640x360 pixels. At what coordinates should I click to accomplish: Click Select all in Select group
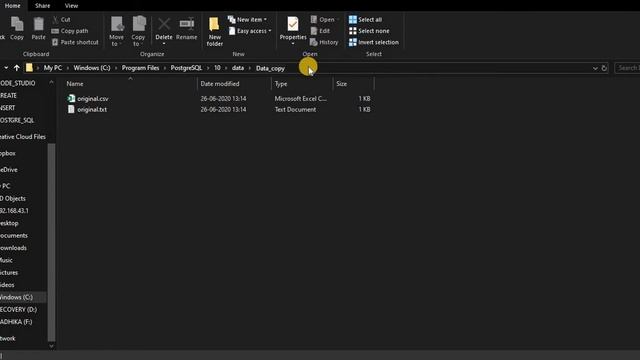(365, 19)
